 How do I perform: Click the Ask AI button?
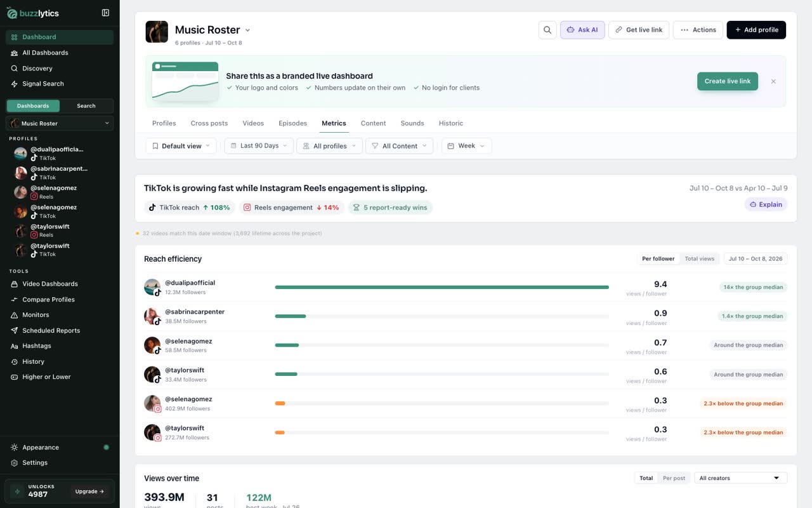582,30
